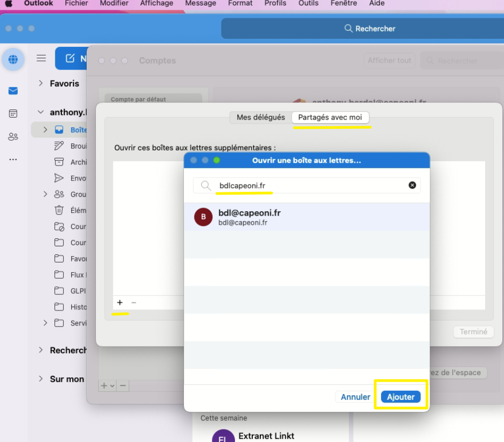This screenshot has width=504, height=442.
Task: Open the Archive folder icon
Action: [x=59, y=162]
